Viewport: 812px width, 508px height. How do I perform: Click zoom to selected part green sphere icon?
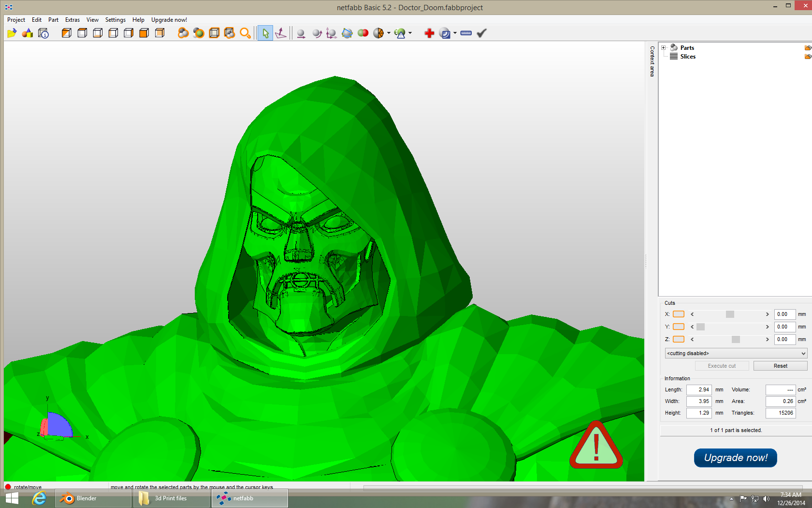(x=198, y=33)
